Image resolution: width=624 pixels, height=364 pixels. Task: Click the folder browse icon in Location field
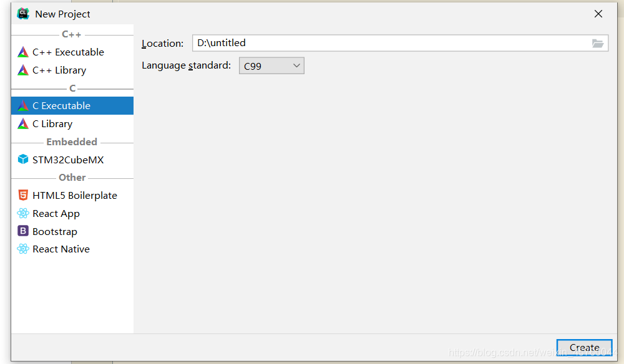597,43
